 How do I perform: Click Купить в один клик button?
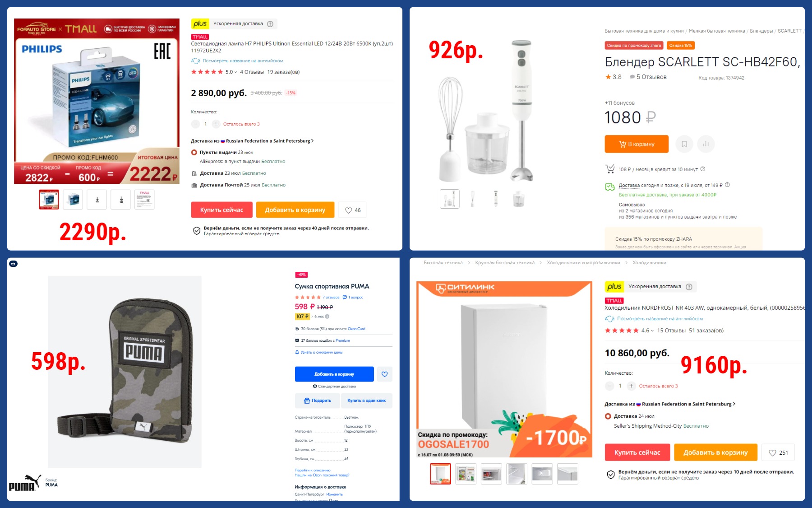point(366,401)
